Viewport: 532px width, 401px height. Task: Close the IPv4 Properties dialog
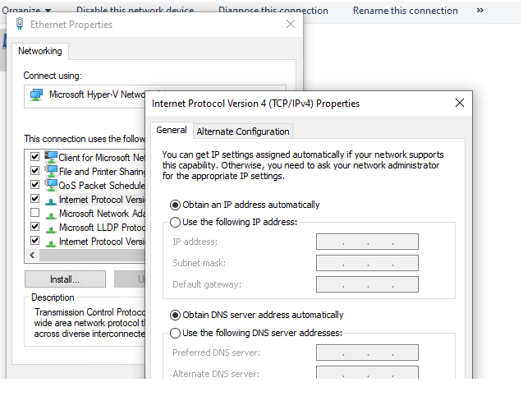460,103
